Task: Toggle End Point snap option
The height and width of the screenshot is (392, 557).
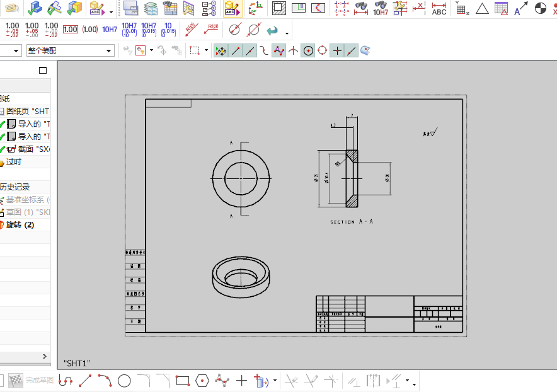Action: [x=236, y=51]
